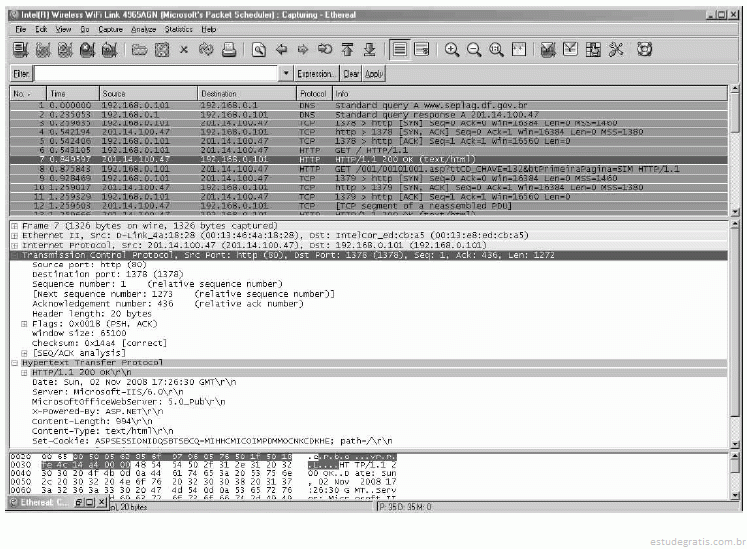Print packets printer icon
The image size is (747, 549).
(229, 50)
